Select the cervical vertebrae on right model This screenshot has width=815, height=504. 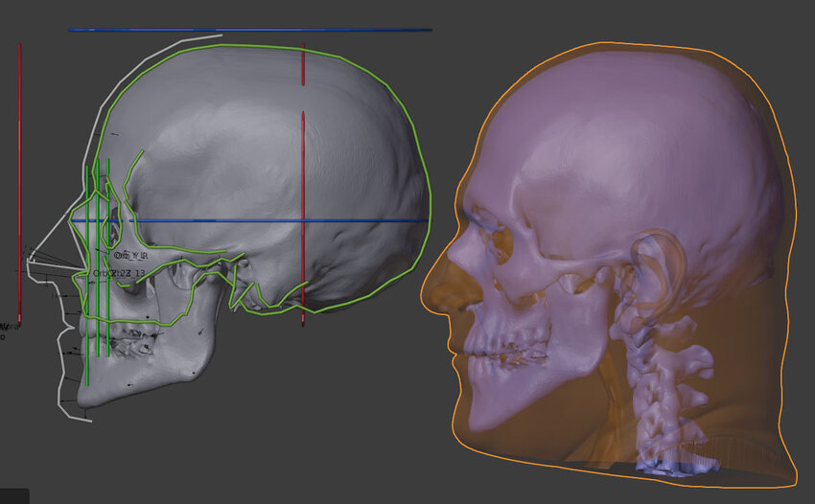662,383
